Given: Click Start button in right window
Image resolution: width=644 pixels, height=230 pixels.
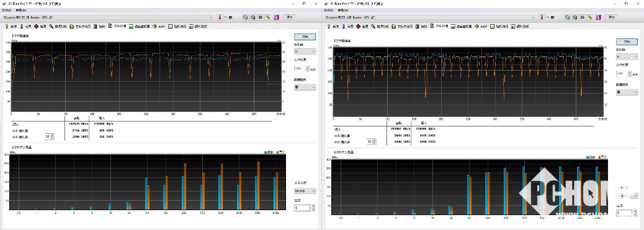Looking at the screenshot, I should click(627, 42).
